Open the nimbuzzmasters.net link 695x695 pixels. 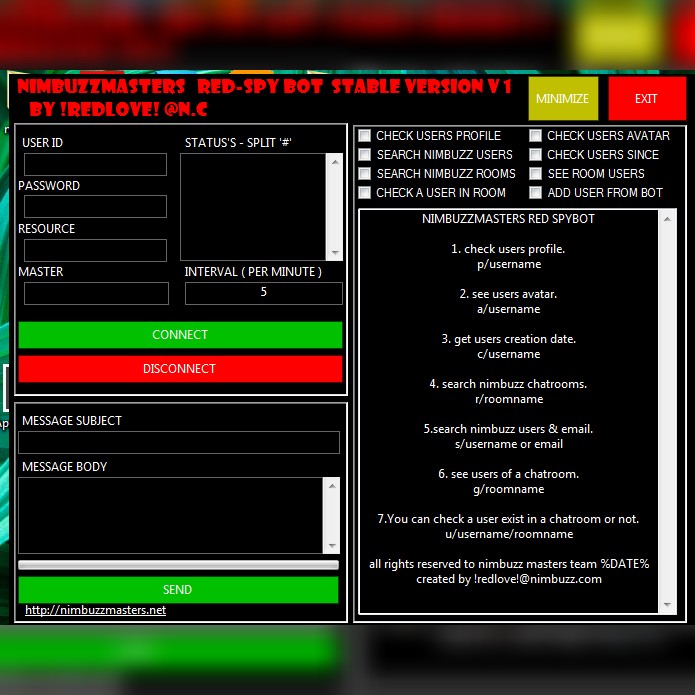[95, 610]
